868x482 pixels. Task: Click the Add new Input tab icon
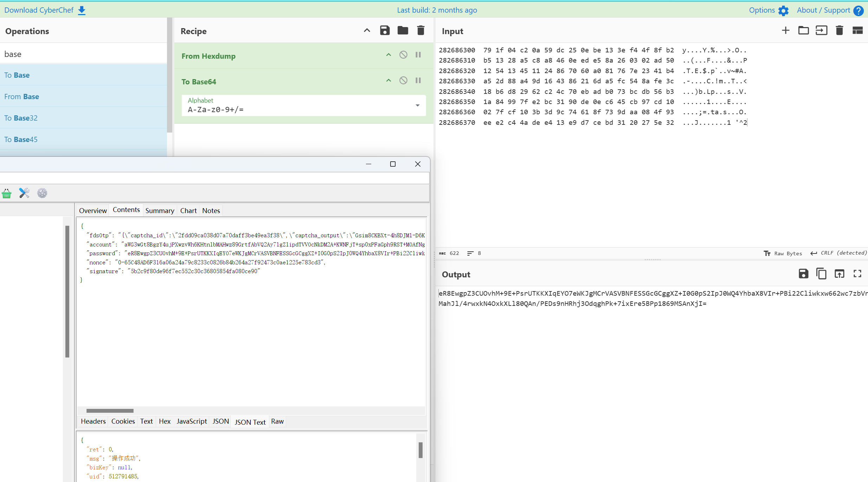(785, 31)
